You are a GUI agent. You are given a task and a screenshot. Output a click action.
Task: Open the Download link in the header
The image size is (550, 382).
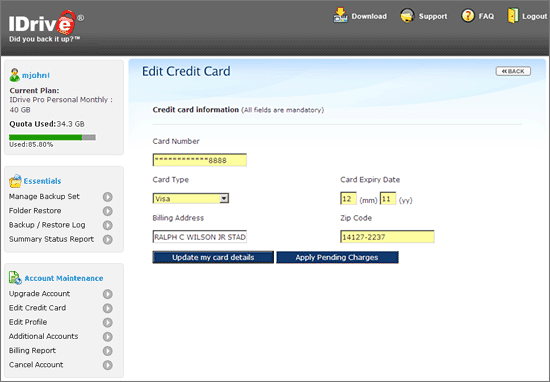pyautogui.click(x=369, y=16)
